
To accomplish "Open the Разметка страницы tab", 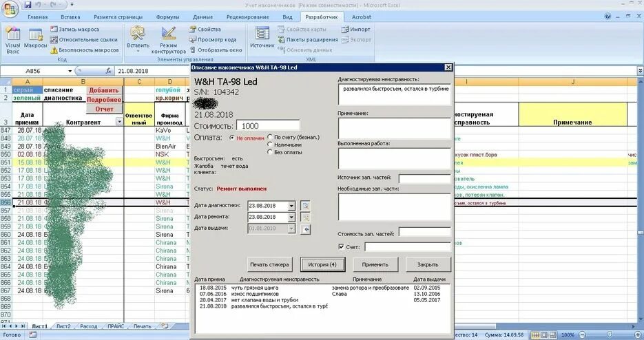I will click(118, 17).
